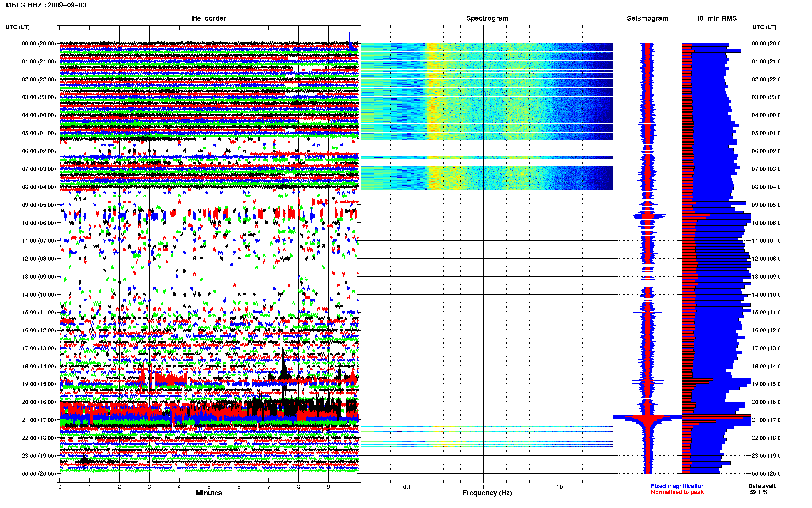Click the 10-min RMS panel heading
The height and width of the screenshot is (508, 812).
[716, 18]
